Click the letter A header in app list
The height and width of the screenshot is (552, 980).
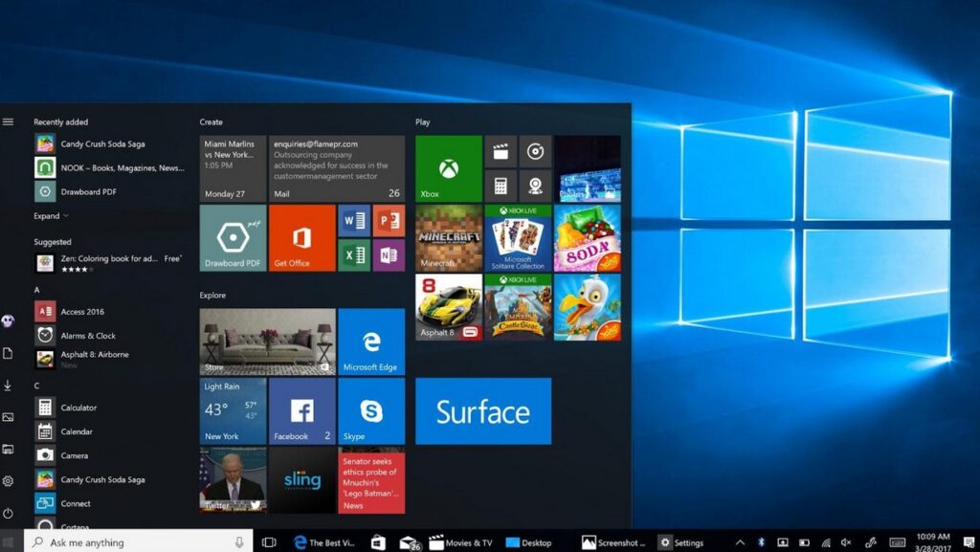click(37, 290)
